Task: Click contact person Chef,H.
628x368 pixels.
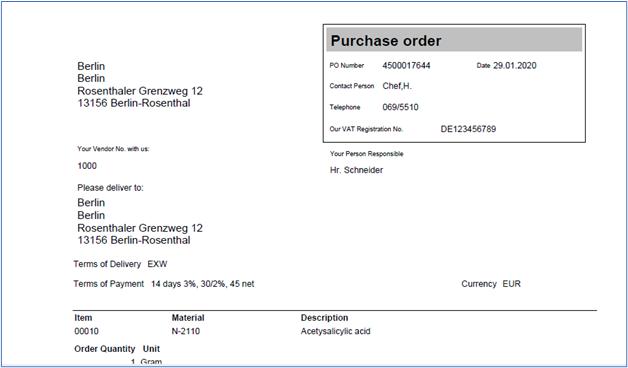Action: pyautogui.click(x=397, y=86)
